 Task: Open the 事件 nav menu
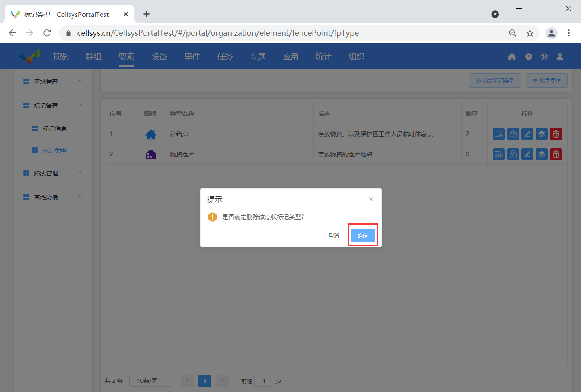[192, 57]
